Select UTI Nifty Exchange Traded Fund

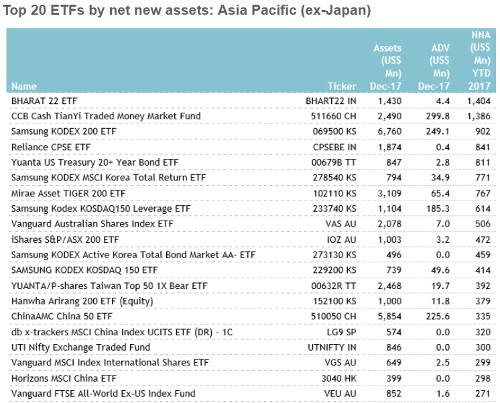click(81, 348)
